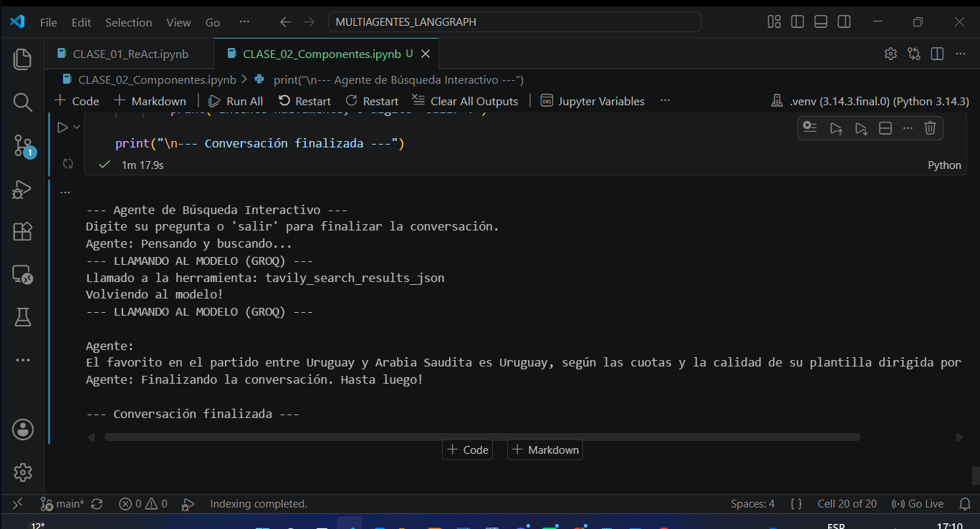
Task: Expand the overflow menu bar ellipsis
Action: [x=244, y=22]
